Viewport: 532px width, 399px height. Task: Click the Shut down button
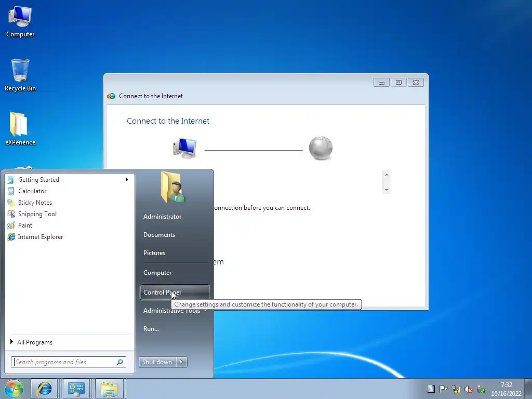pos(157,362)
